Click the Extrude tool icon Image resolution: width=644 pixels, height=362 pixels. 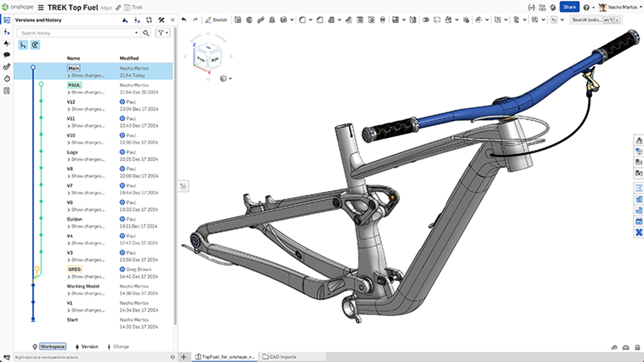pos(237,19)
